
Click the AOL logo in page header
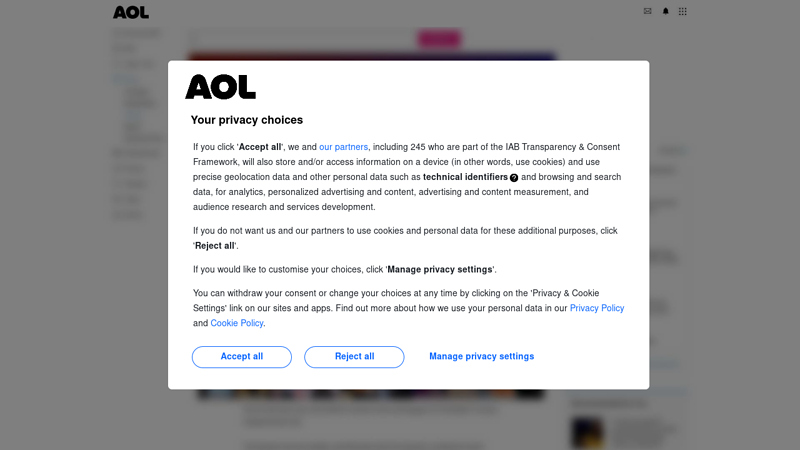[131, 12]
